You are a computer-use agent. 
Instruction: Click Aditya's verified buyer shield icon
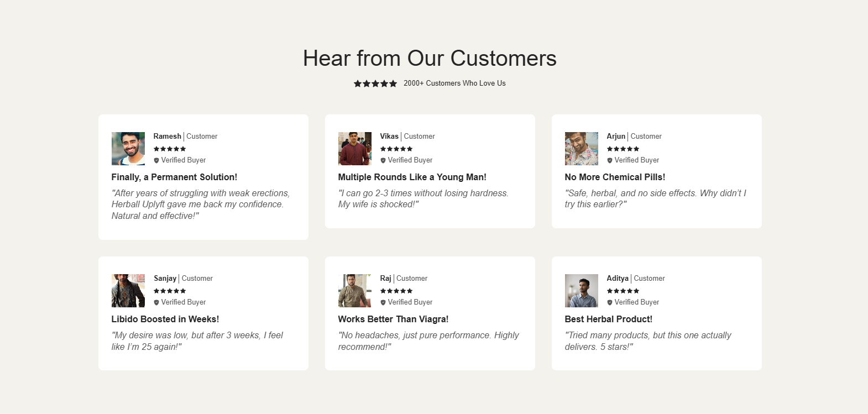pyautogui.click(x=610, y=302)
